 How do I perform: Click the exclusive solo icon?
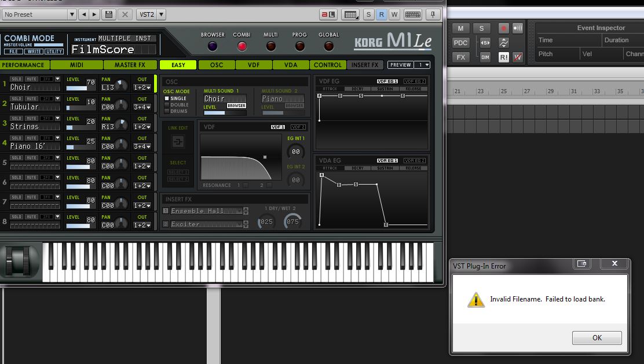point(485,43)
